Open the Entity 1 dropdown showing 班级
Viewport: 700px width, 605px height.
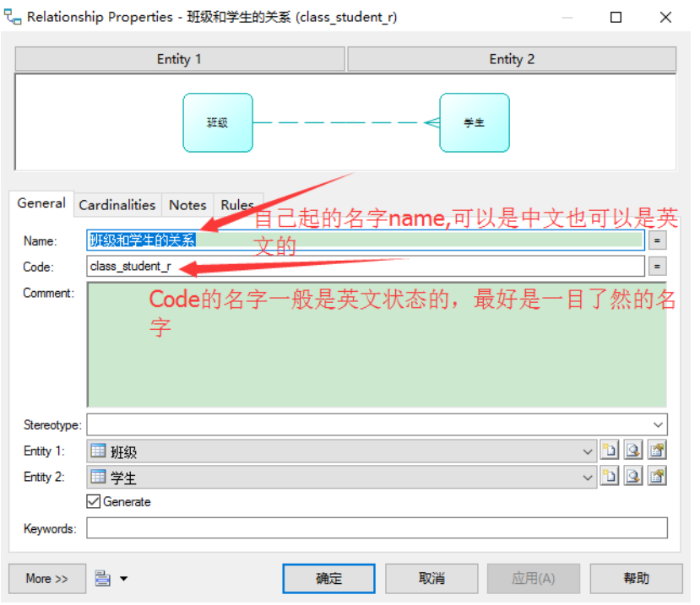coord(588,451)
